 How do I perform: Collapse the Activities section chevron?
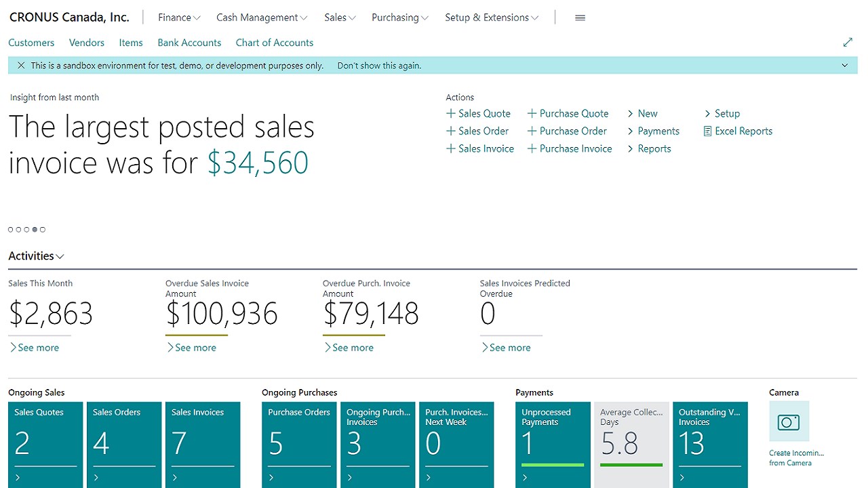coord(60,256)
